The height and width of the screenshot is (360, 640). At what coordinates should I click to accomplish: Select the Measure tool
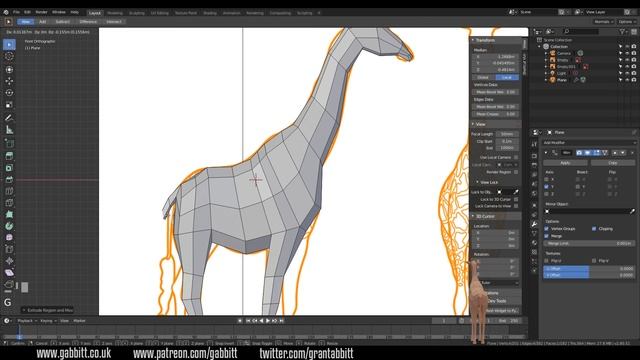click(9, 130)
